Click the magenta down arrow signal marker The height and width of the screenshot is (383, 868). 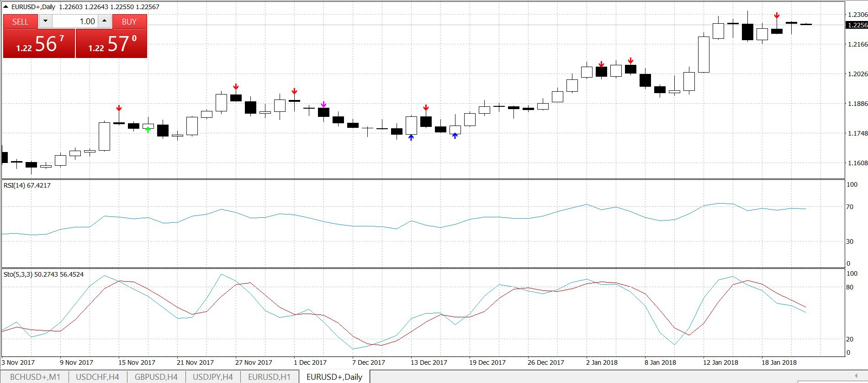(x=323, y=105)
